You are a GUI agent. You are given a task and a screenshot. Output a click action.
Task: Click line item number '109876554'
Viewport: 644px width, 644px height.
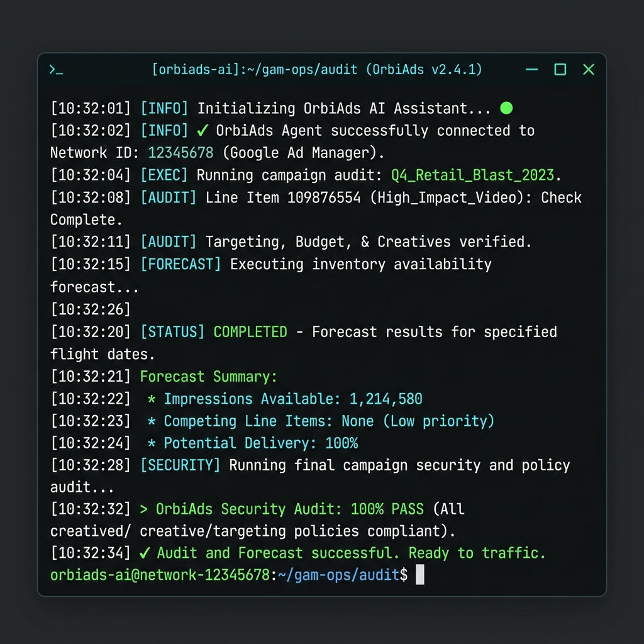pos(324,197)
